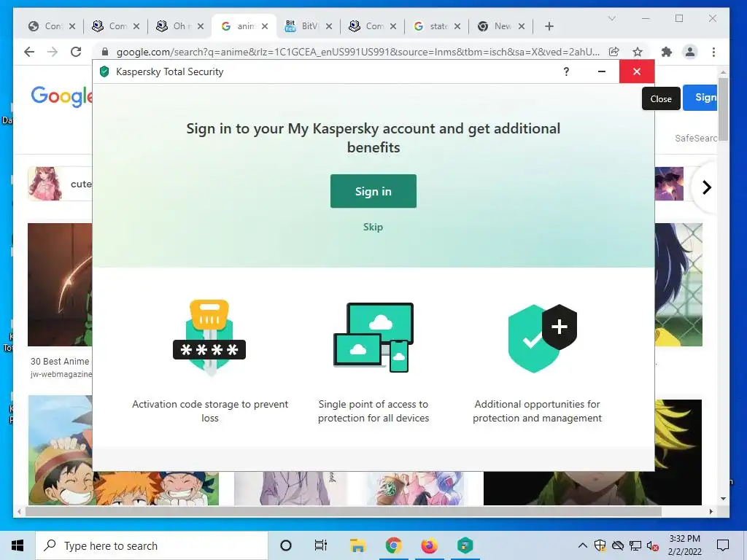Open the Windows Start menu

point(18,545)
